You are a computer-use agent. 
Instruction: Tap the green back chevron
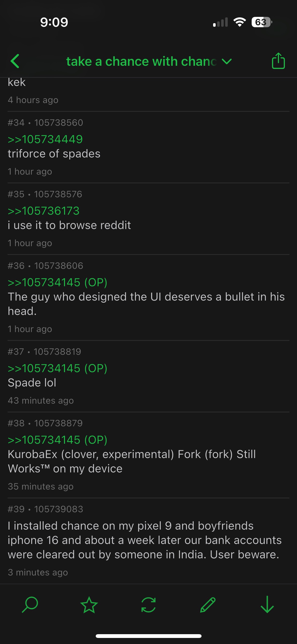[15, 61]
